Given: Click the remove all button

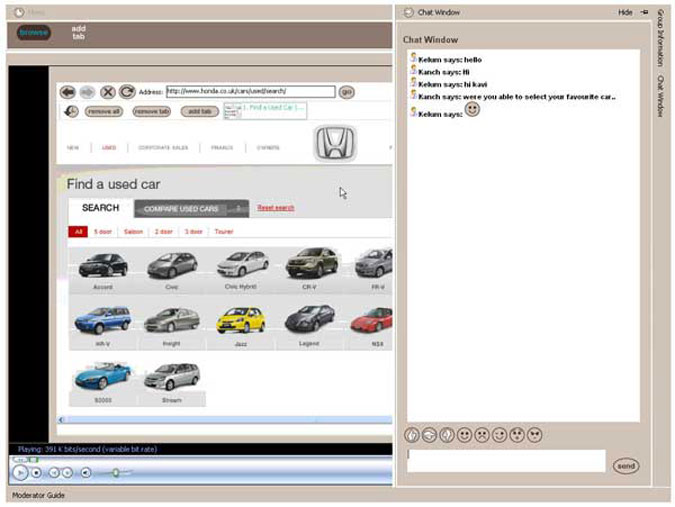Looking at the screenshot, I should pyautogui.click(x=103, y=111).
